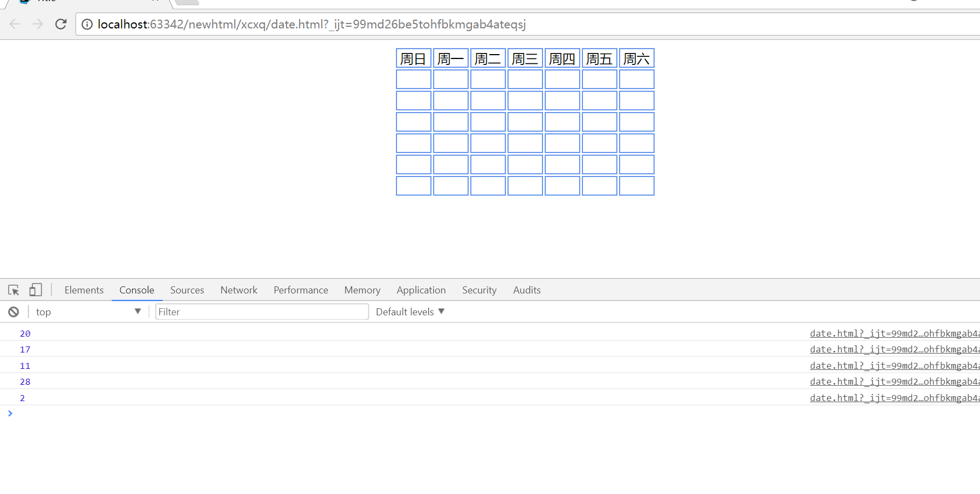Open source link for log value 28
Image resolution: width=980 pixels, height=494 pixels.
pyautogui.click(x=895, y=381)
